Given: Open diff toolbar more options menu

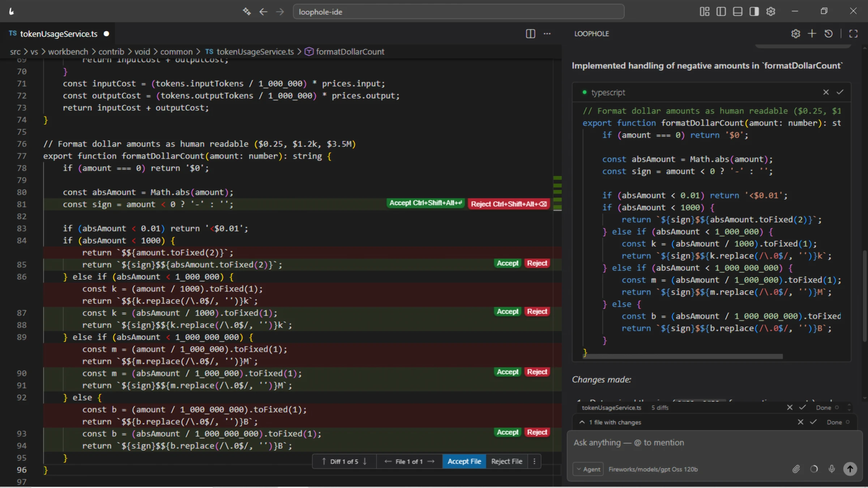Looking at the screenshot, I should (534, 462).
